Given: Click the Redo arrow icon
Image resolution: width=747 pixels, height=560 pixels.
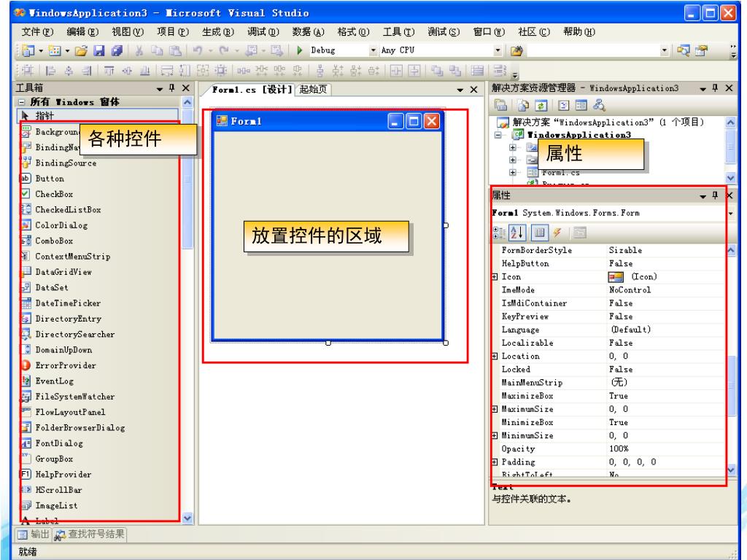Looking at the screenshot, I should pos(224,50).
